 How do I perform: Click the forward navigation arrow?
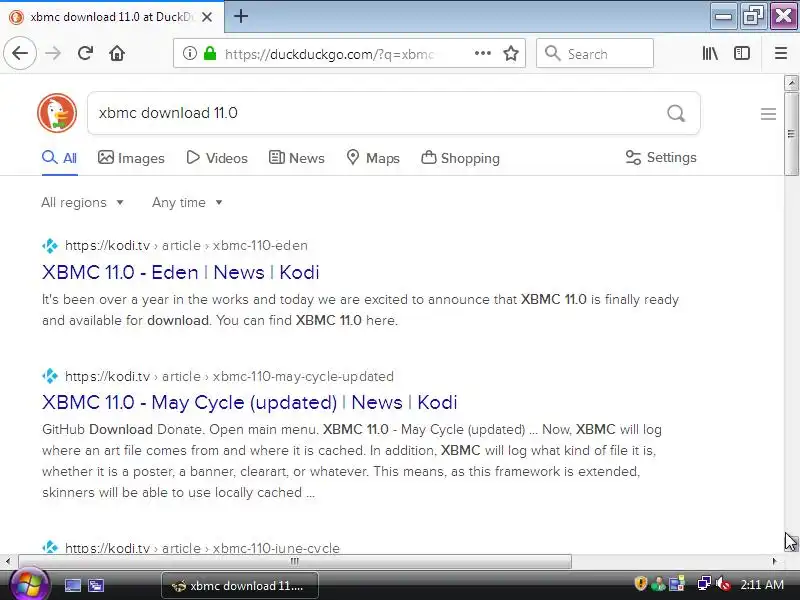point(53,53)
